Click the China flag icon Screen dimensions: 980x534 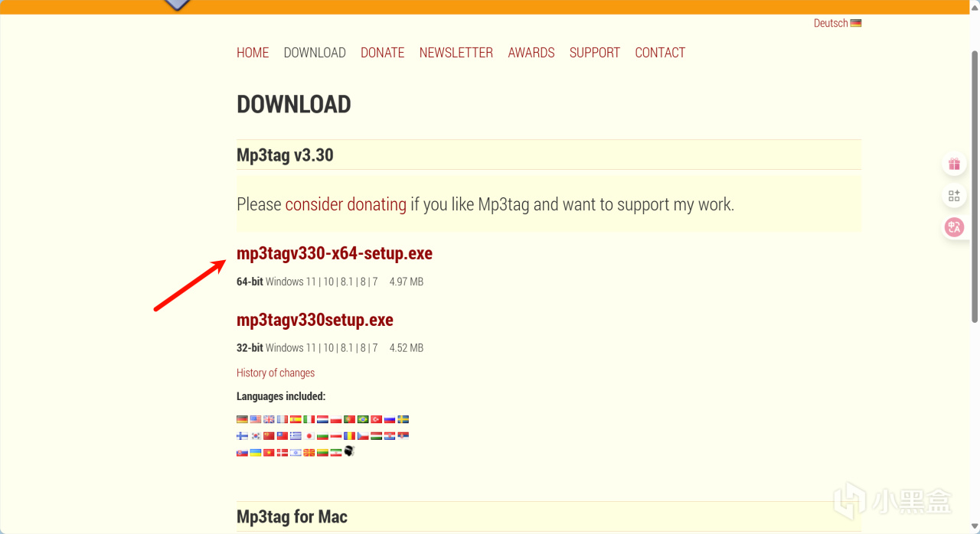(269, 436)
